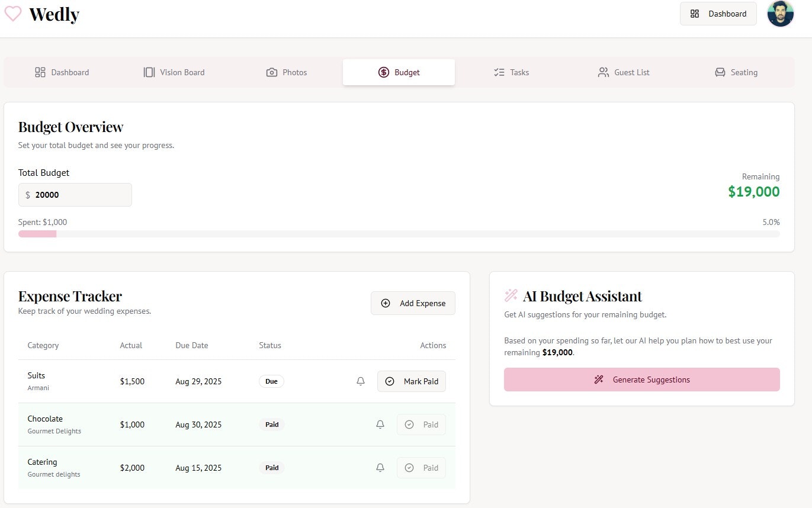This screenshot has height=508, width=812.
Task: Click the Paid button in Catering row
Action: [421, 468]
